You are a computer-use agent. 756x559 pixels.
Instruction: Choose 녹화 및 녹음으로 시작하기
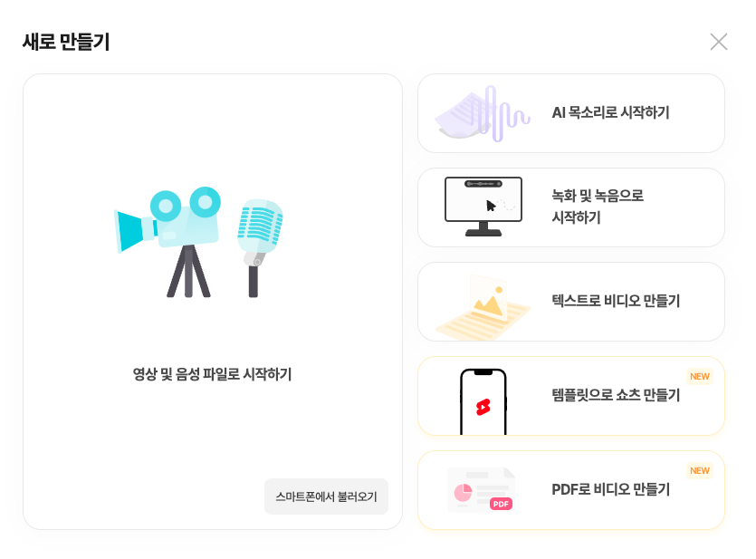[x=571, y=207]
